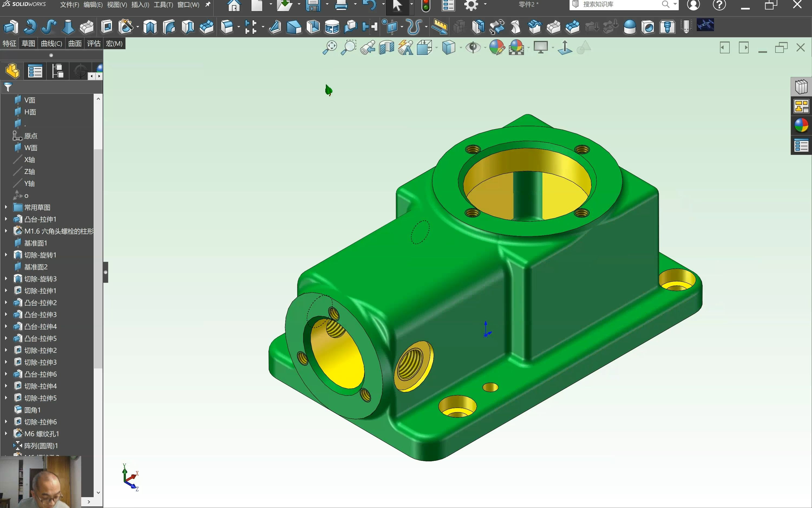Select the Extruded Cut tool
This screenshot has height=508, width=812.
point(107,27)
